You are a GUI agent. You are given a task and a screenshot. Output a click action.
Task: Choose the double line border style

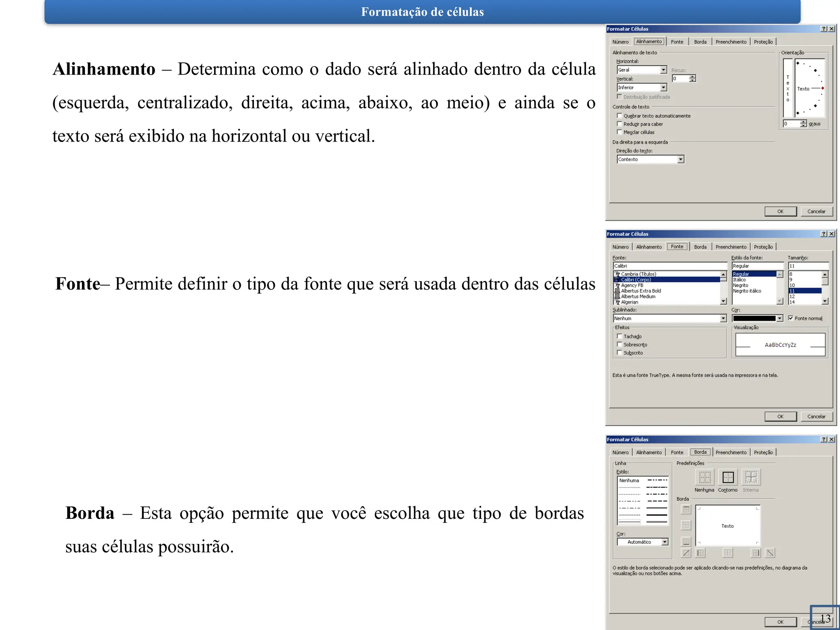(657, 522)
